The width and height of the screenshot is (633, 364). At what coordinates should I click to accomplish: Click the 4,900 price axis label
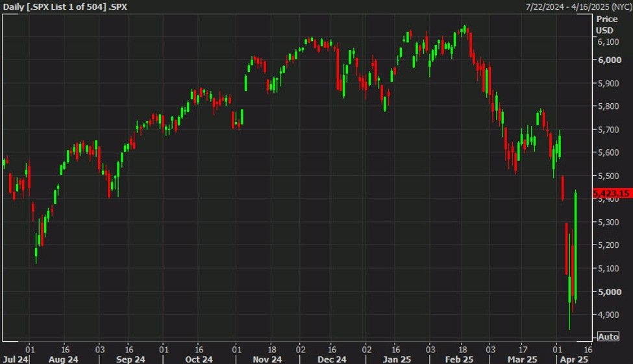(609, 315)
